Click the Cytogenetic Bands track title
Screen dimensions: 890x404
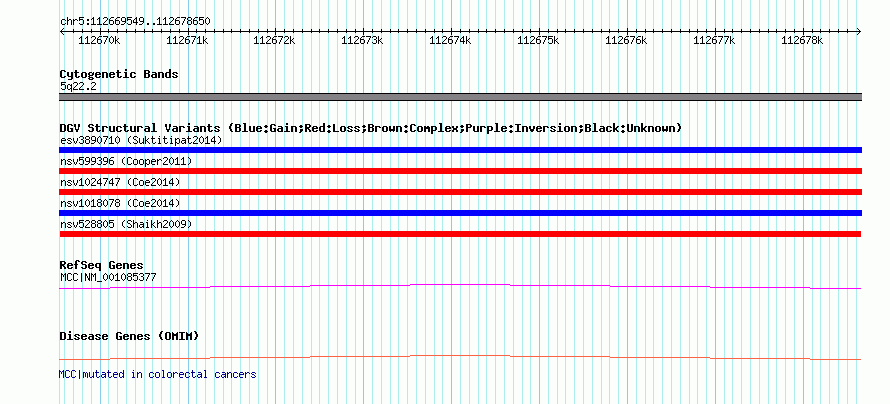[119, 74]
